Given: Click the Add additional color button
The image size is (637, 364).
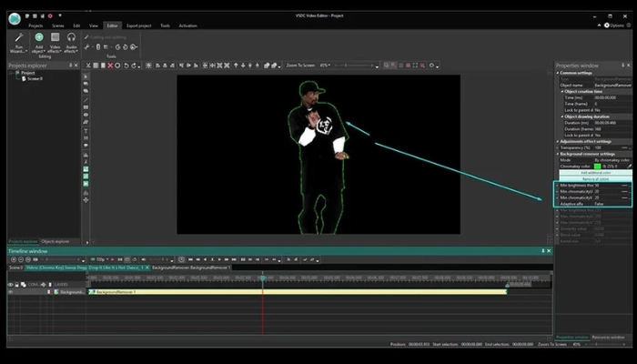Looking at the screenshot, I should pyautogui.click(x=595, y=173).
